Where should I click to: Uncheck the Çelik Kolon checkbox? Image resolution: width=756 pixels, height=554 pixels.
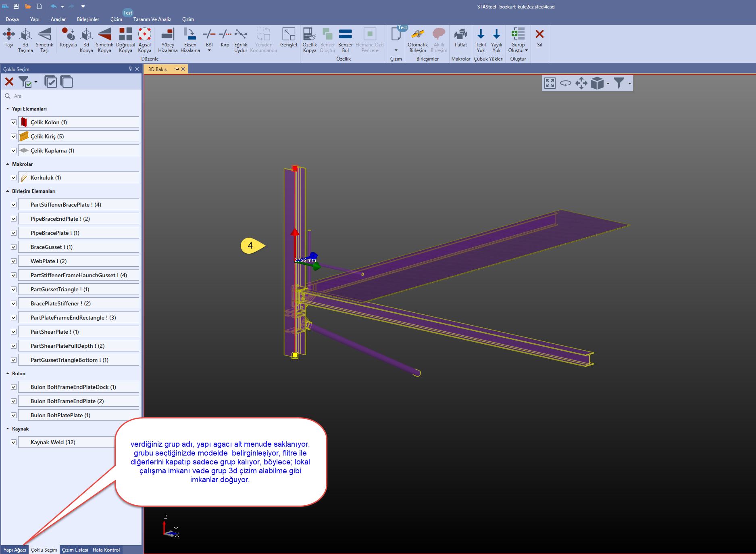14,122
